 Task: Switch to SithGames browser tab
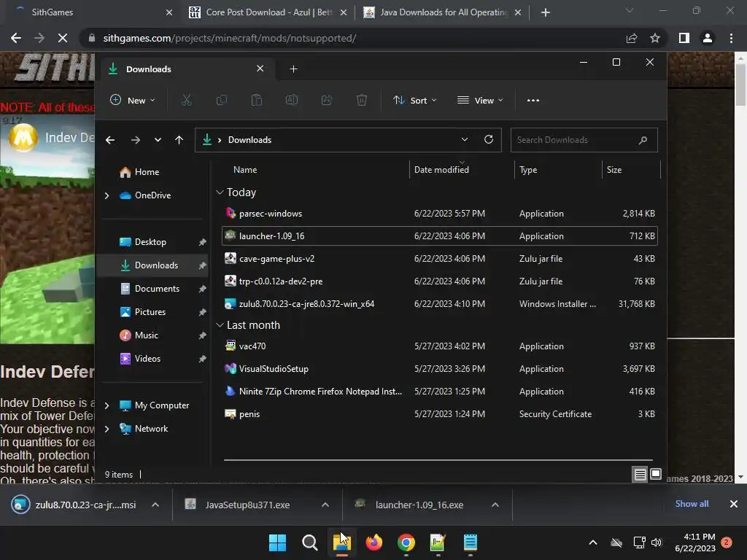[x=90, y=12]
